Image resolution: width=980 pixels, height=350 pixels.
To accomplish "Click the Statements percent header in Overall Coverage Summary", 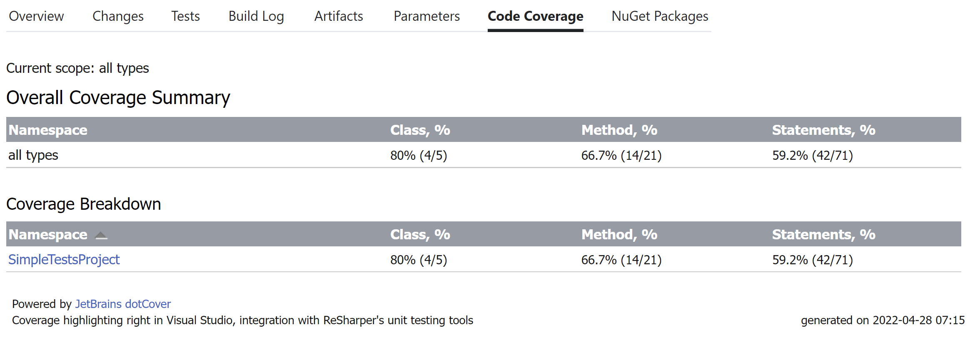I will (823, 130).
